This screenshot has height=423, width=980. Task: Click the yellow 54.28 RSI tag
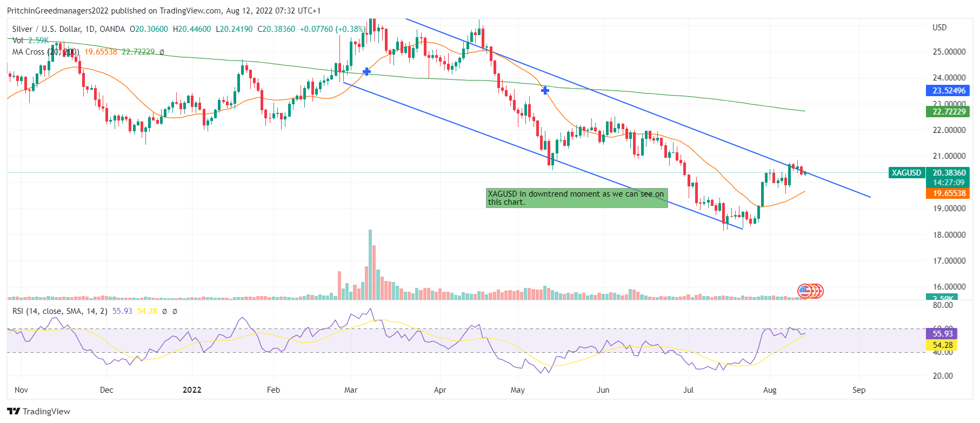pyautogui.click(x=942, y=345)
